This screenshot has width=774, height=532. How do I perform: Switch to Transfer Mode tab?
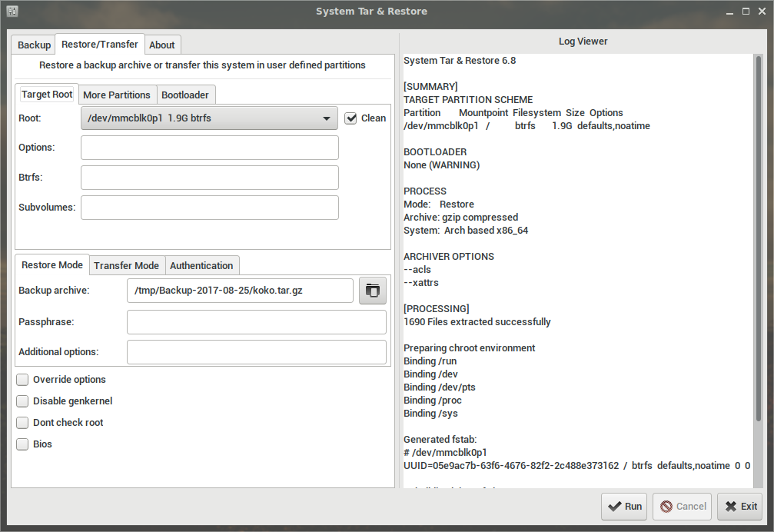click(x=126, y=265)
